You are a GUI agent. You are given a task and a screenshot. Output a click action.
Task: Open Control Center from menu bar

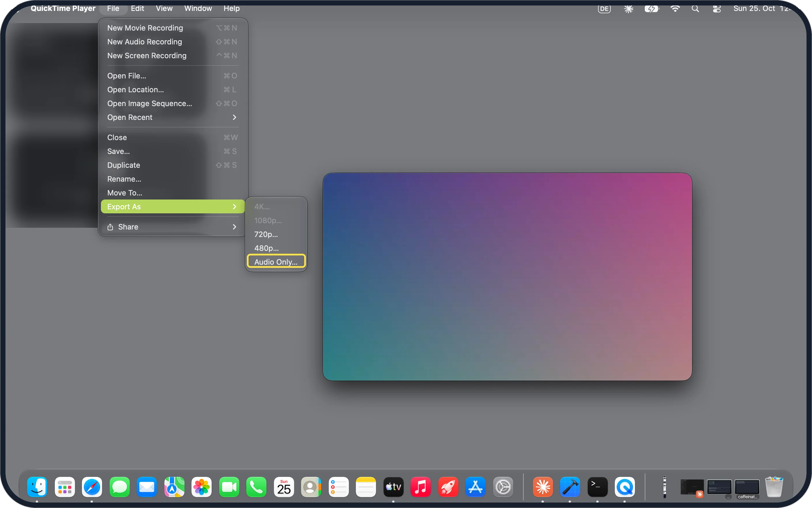717,9
